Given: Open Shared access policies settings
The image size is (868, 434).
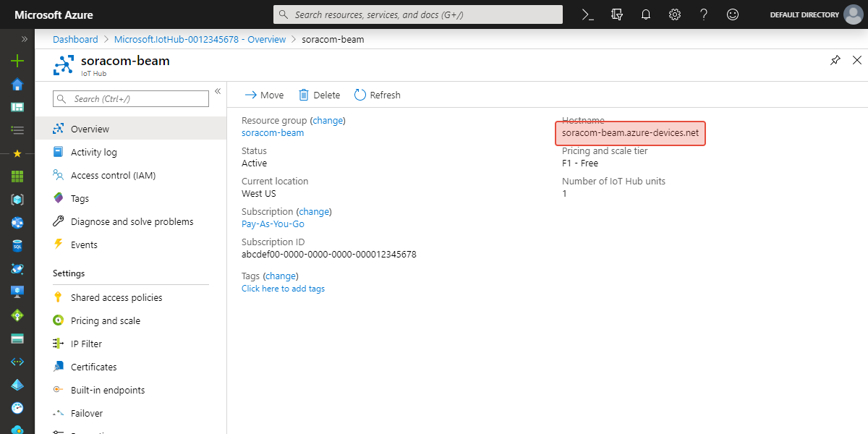Looking at the screenshot, I should coord(116,298).
